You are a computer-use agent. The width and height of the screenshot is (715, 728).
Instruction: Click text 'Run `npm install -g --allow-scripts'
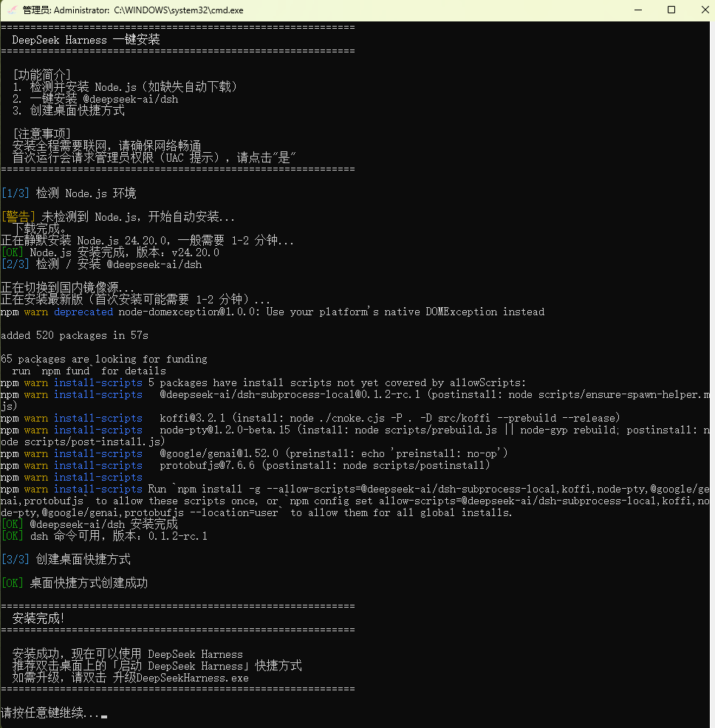(x=254, y=490)
